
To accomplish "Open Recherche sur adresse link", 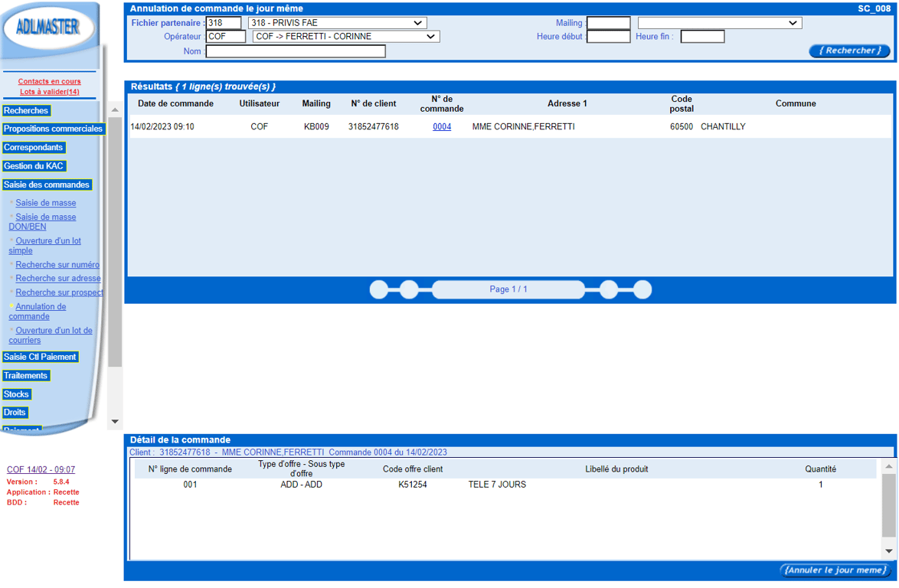I will pyautogui.click(x=58, y=279).
